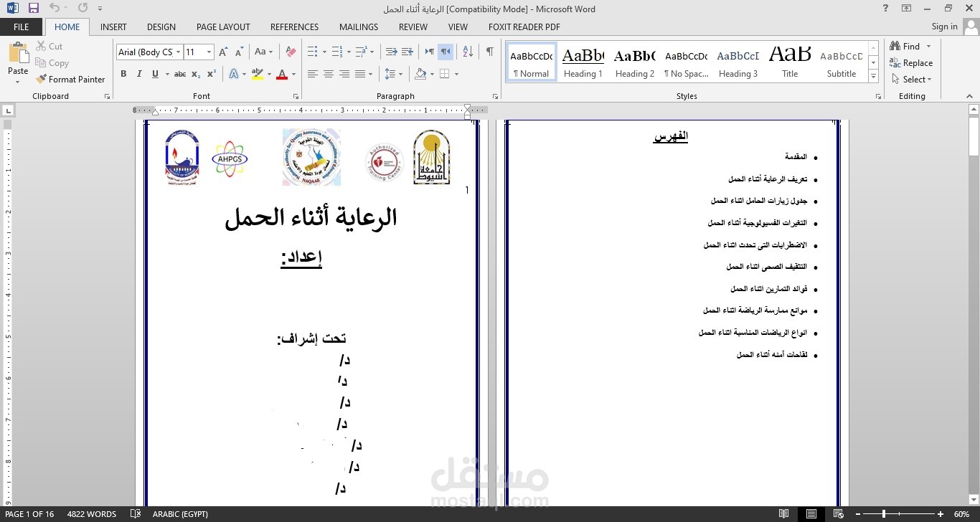
Task: Click word count 4822 WORDS
Action: [92, 514]
